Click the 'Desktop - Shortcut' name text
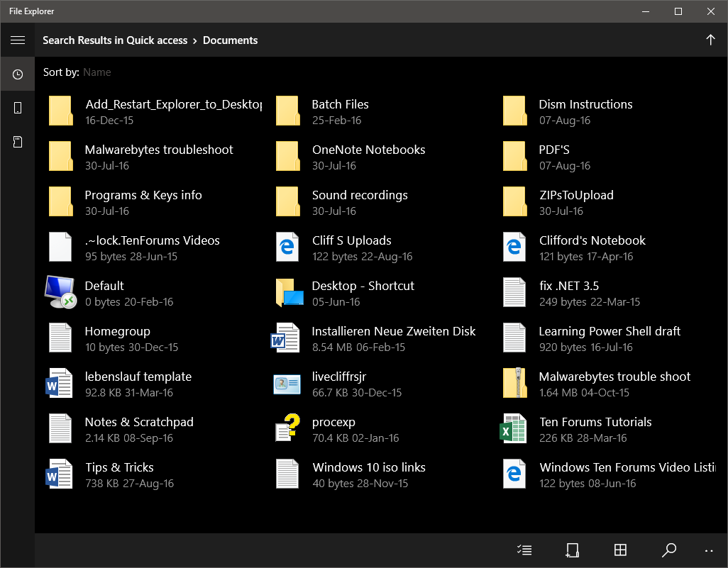This screenshot has height=568, width=728. click(363, 286)
